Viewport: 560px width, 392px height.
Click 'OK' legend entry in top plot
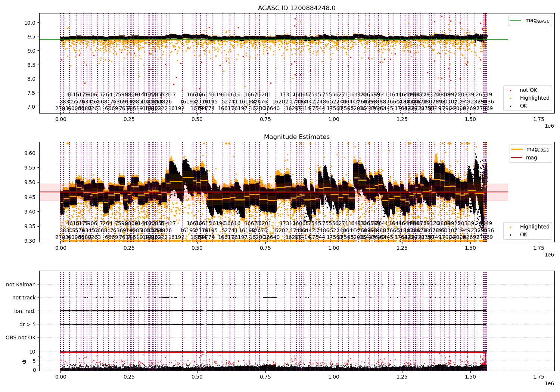519,106
